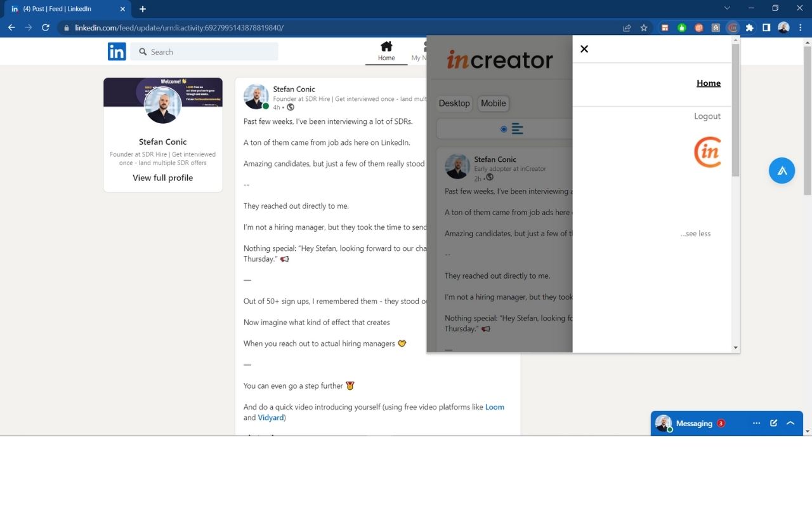Select the blue radio button near alignment icon

(503, 129)
